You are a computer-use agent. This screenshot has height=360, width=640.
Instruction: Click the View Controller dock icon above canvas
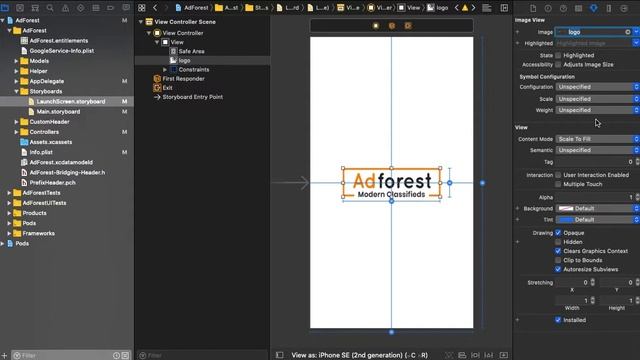(376, 26)
